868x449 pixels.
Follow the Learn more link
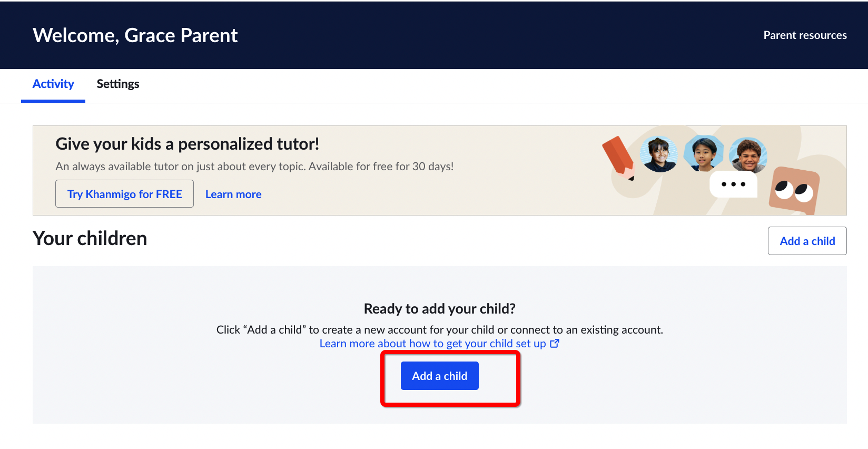click(x=233, y=194)
